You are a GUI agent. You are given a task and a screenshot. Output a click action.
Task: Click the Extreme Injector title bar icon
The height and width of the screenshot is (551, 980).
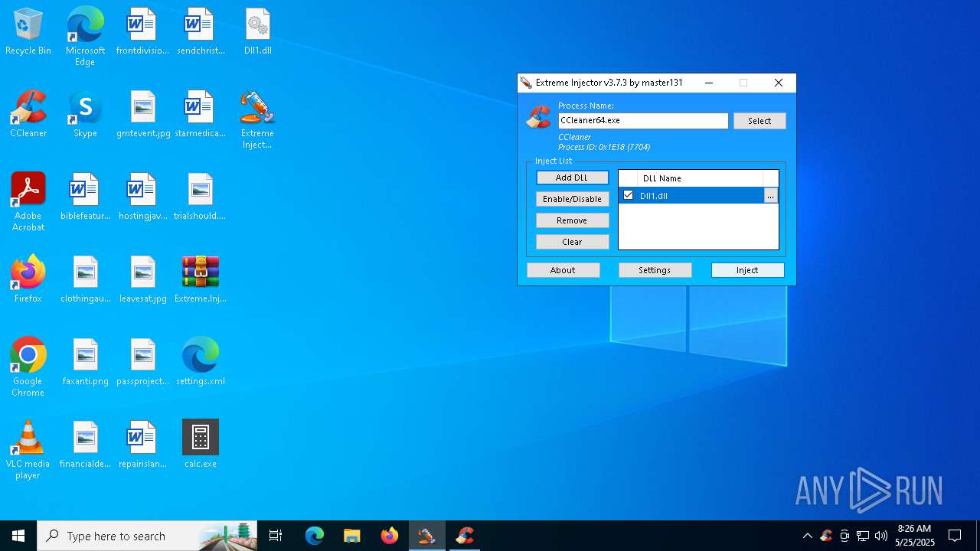pyautogui.click(x=525, y=83)
